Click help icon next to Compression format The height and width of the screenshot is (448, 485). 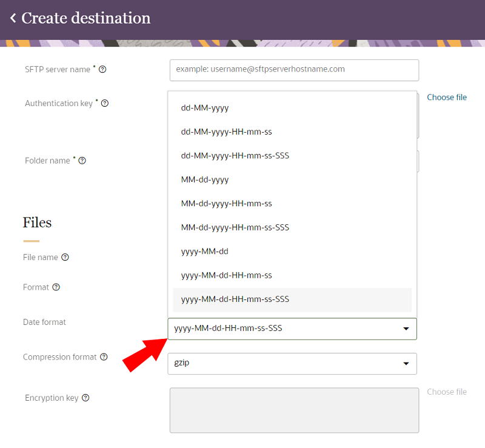[104, 357]
